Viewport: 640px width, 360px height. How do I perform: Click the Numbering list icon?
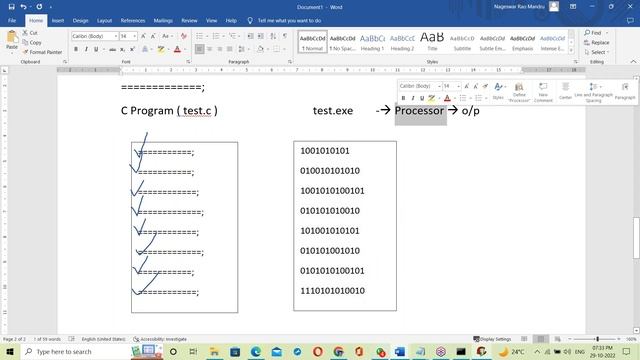tap(216, 36)
